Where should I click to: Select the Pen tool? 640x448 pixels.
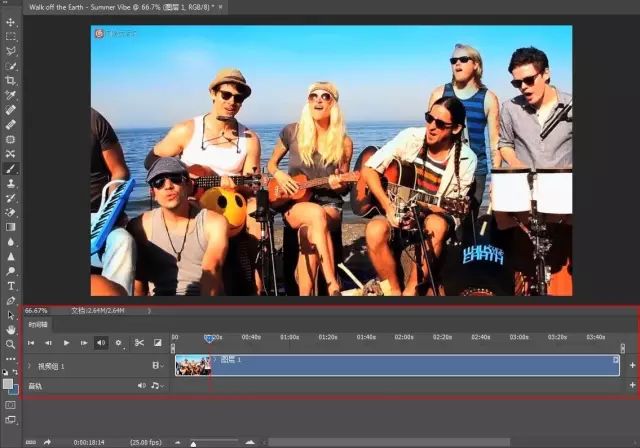coord(11,300)
